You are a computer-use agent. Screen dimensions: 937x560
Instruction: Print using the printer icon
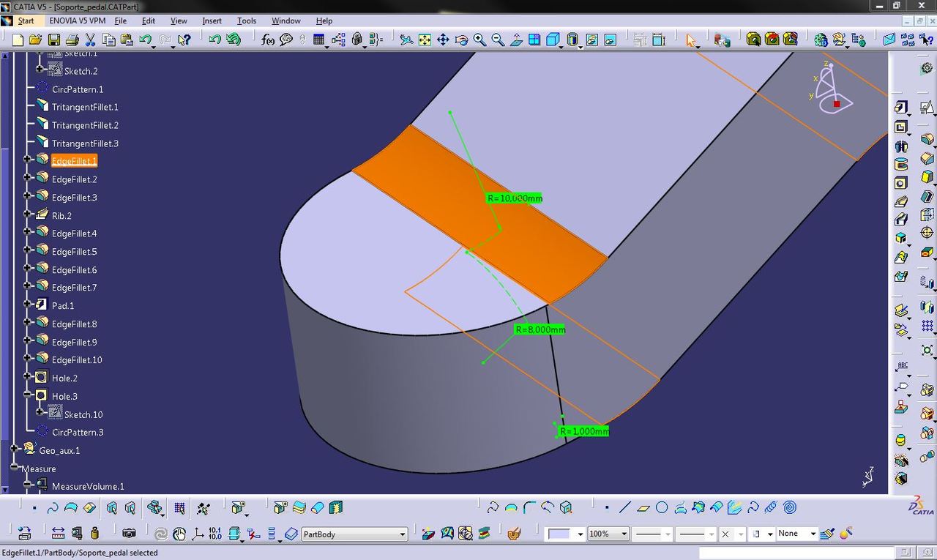pyautogui.click(x=72, y=40)
